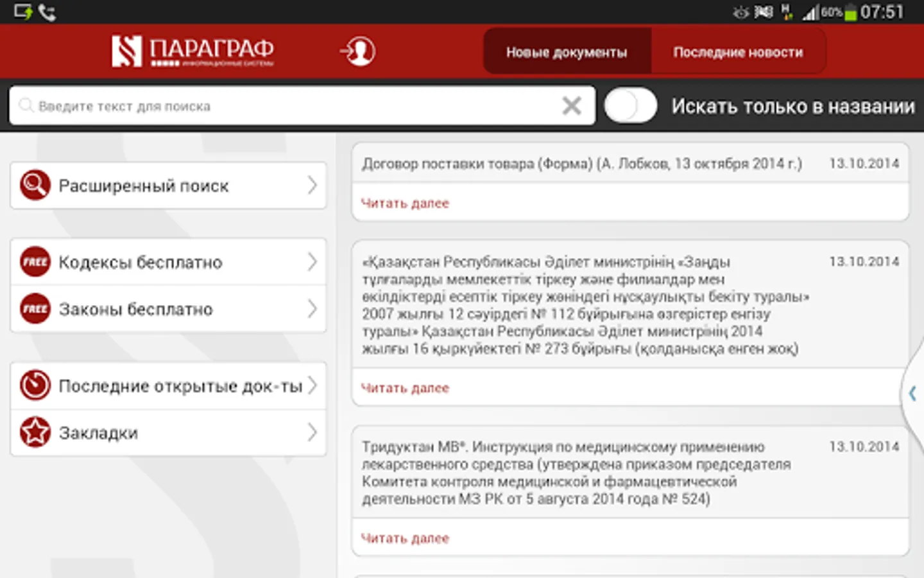Screen dimensions: 924x578
Task: Open the Параграф logo home
Action: pos(193,51)
